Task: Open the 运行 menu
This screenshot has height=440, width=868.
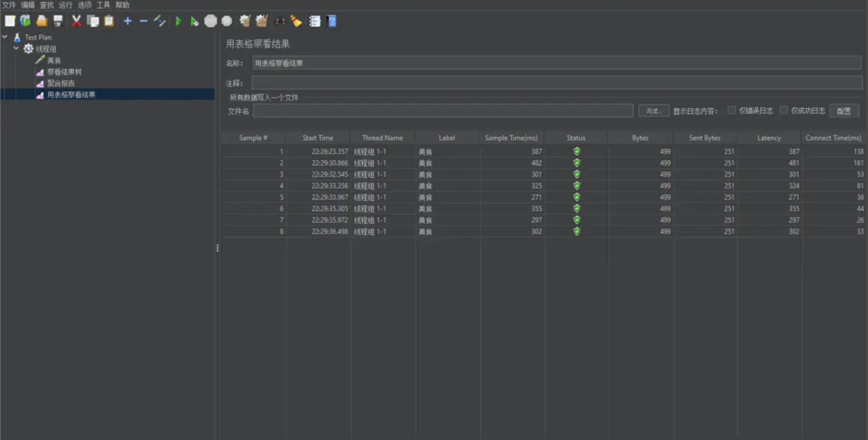Action: (x=65, y=5)
